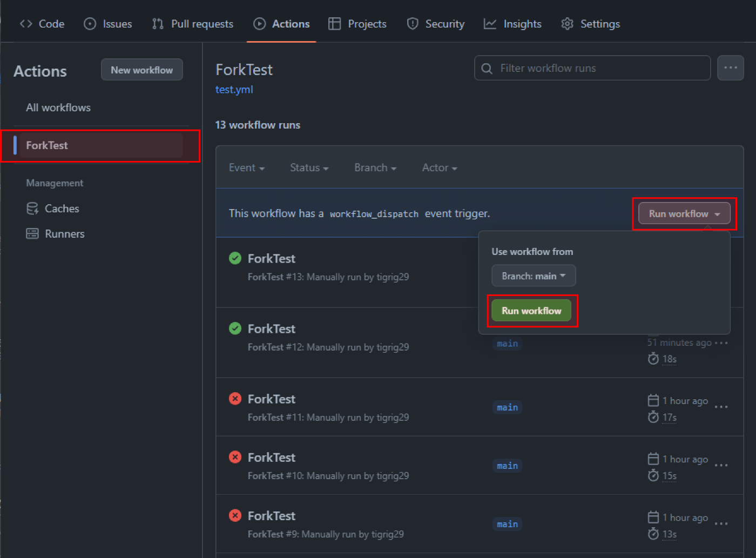Viewport: 756px width, 558px height.
Task: Click main branch label of run #10
Action: [x=507, y=466]
